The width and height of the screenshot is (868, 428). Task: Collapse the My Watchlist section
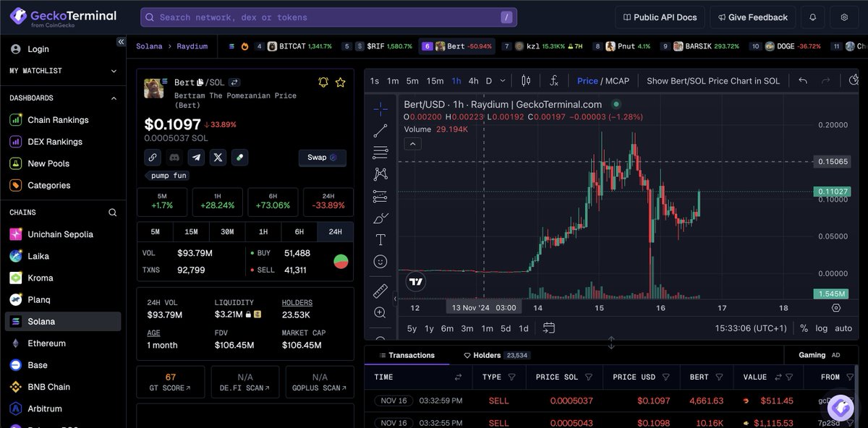[x=114, y=71]
